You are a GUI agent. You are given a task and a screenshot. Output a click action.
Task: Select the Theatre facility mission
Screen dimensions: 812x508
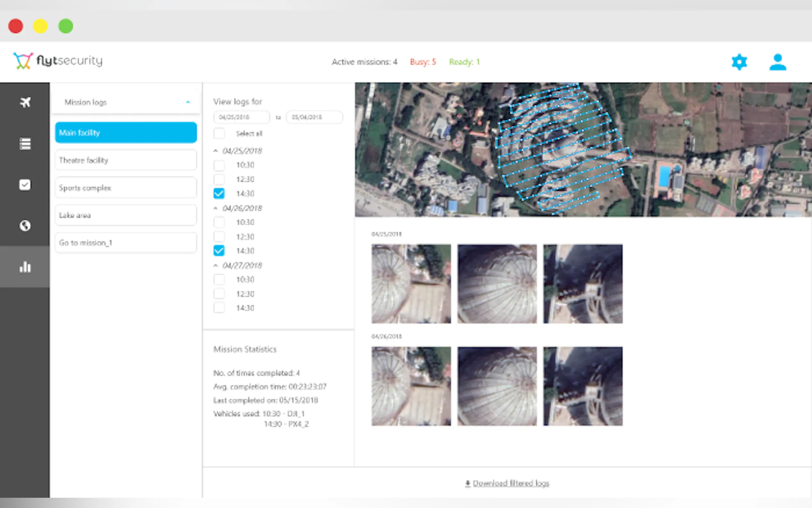tap(126, 160)
